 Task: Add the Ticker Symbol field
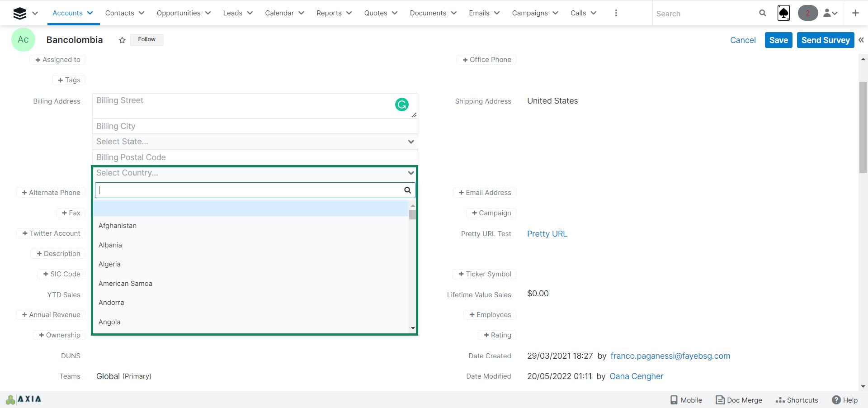(x=485, y=274)
